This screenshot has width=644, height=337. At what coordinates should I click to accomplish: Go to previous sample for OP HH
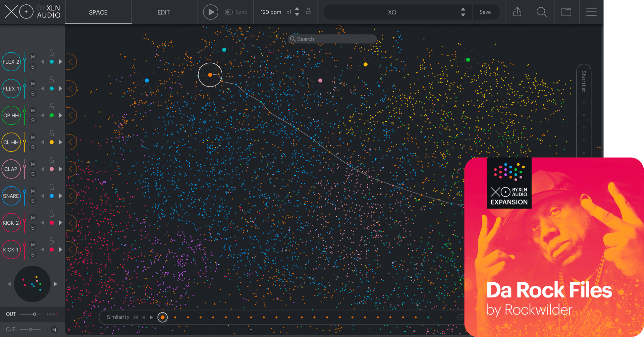[x=43, y=115]
